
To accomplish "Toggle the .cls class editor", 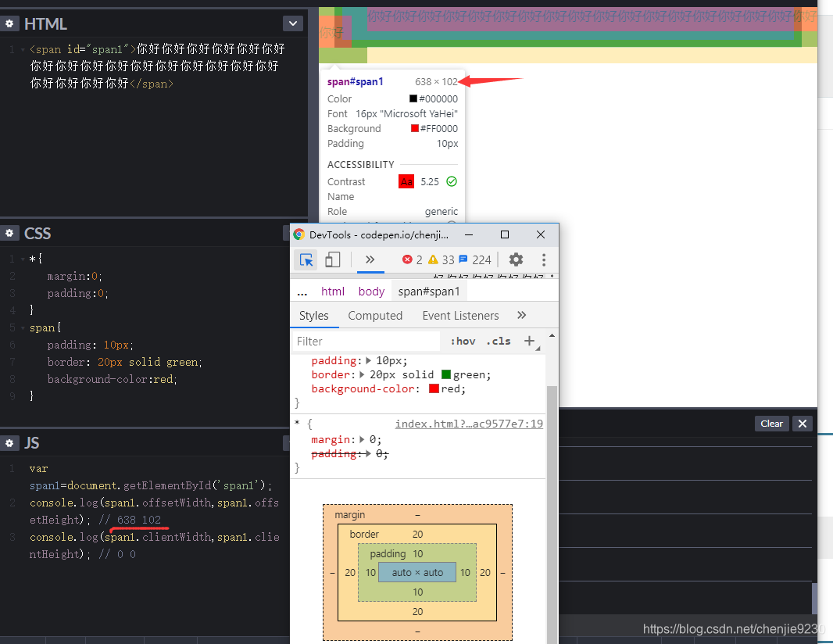I will point(499,341).
